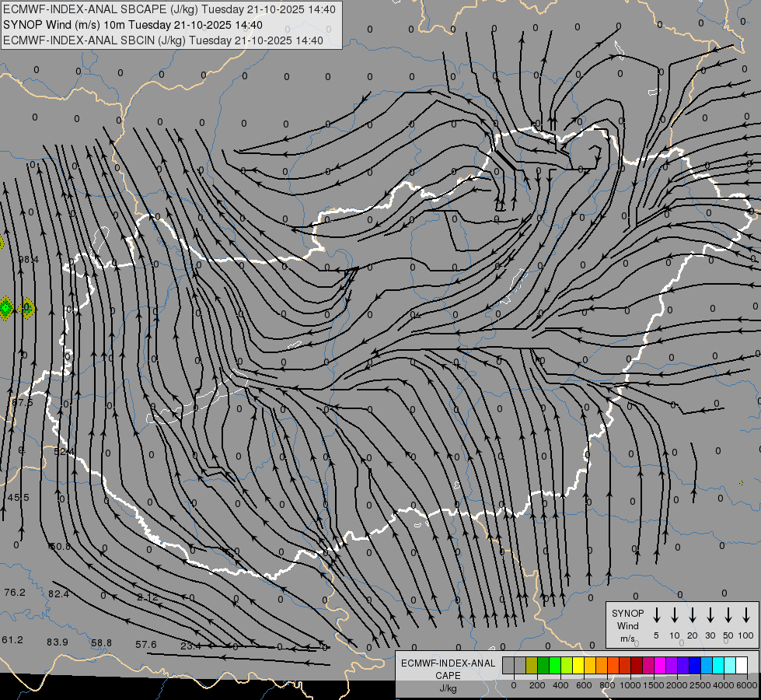Click the 20 m/s wind arrow in legend
761x700 pixels.
[692, 615]
